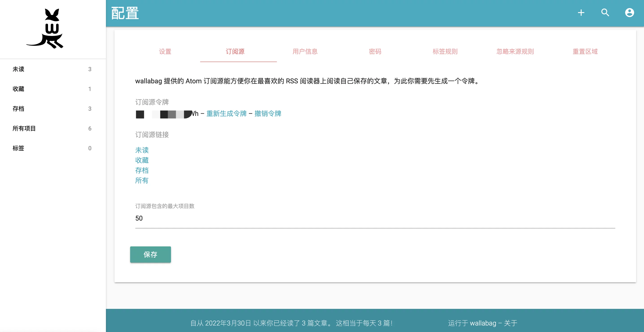Open the 未读 feed link

pos(142,150)
